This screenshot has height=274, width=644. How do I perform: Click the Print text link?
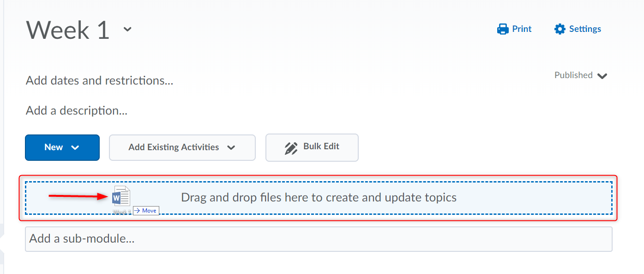click(x=522, y=29)
